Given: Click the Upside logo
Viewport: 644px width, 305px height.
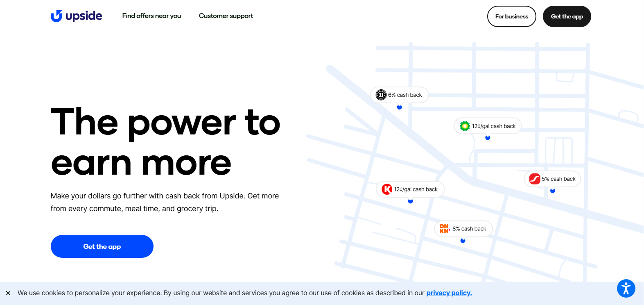Looking at the screenshot, I should [76, 16].
